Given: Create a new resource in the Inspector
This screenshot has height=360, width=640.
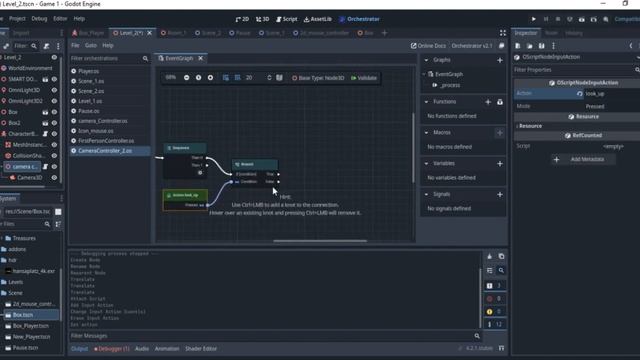Looking at the screenshot, I should pyautogui.click(x=518, y=46).
